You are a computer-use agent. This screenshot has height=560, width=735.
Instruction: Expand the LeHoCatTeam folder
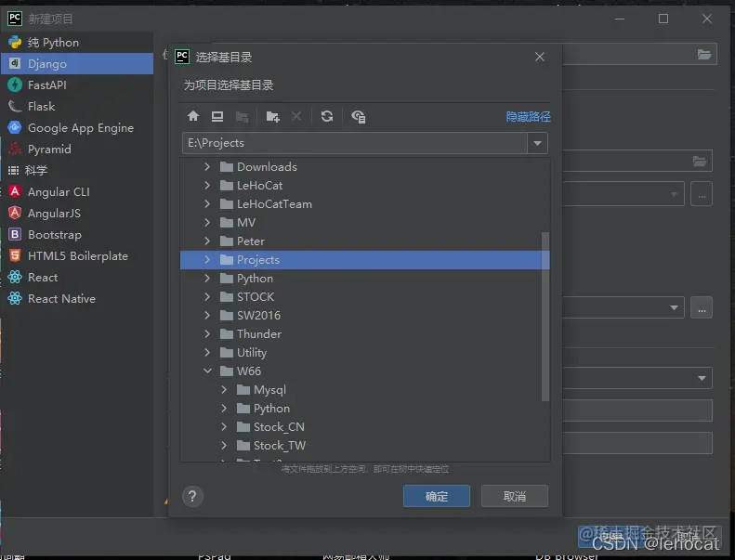pos(207,204)
